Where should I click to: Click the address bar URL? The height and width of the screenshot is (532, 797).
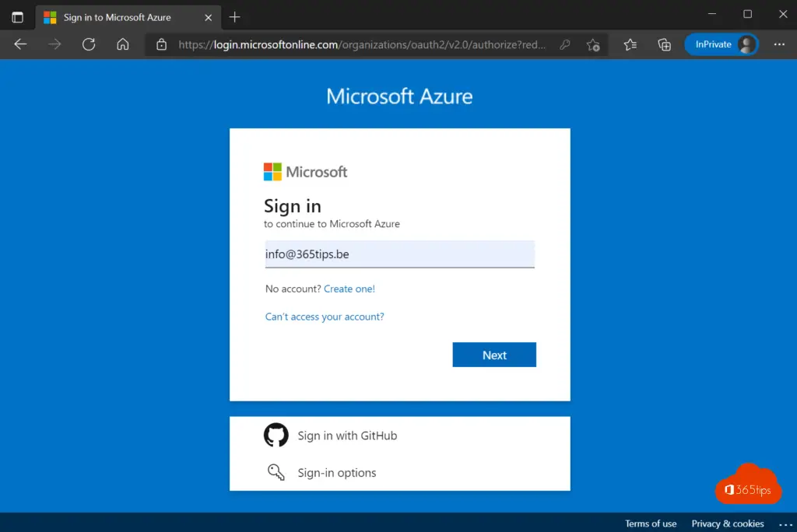pyautogui.click(x=362, y=44)
